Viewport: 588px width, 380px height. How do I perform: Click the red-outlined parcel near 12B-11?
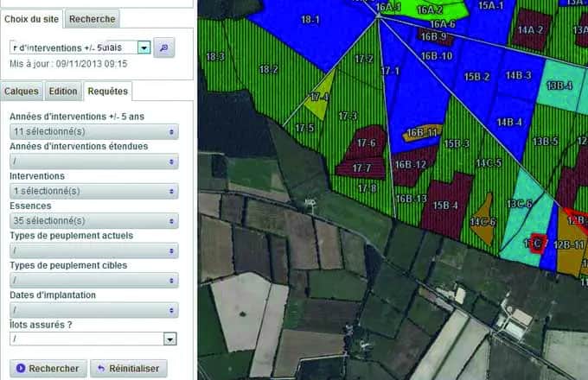(537, 244)
